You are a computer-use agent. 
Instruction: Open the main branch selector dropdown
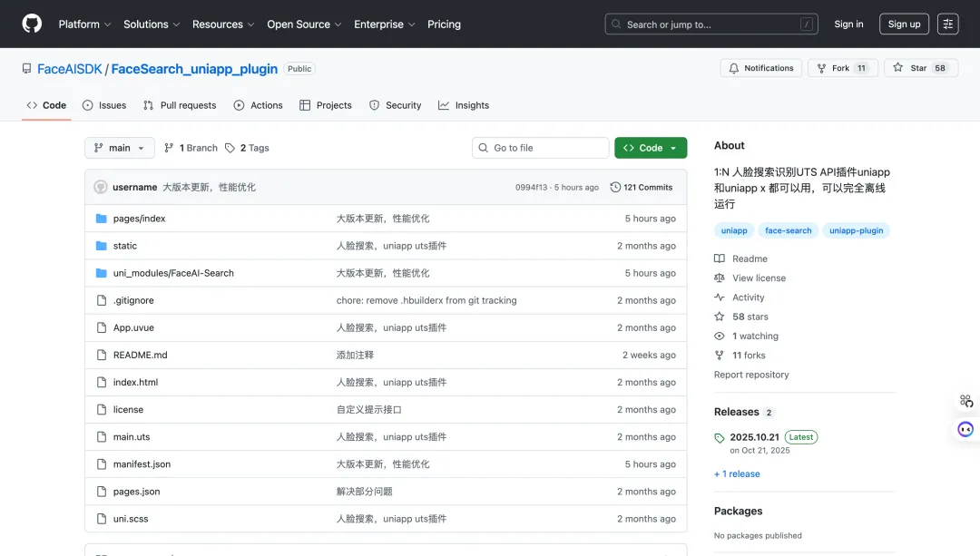tap(120, 148)
